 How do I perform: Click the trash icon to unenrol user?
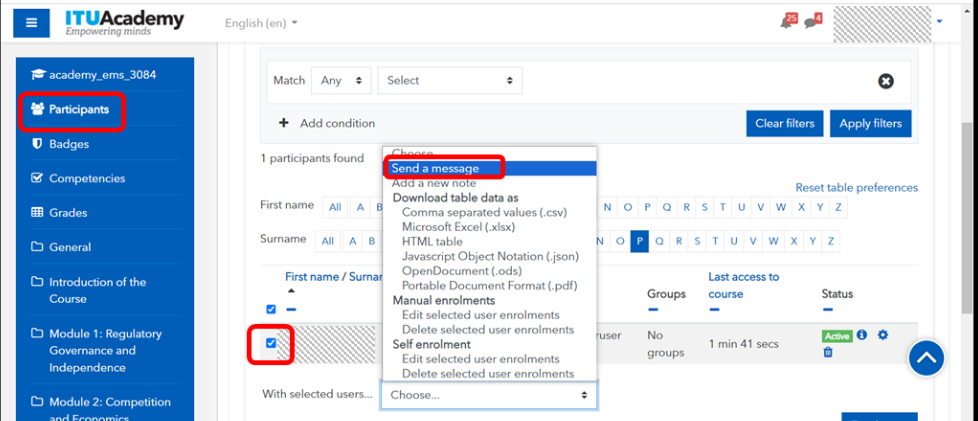click(828, 352)
